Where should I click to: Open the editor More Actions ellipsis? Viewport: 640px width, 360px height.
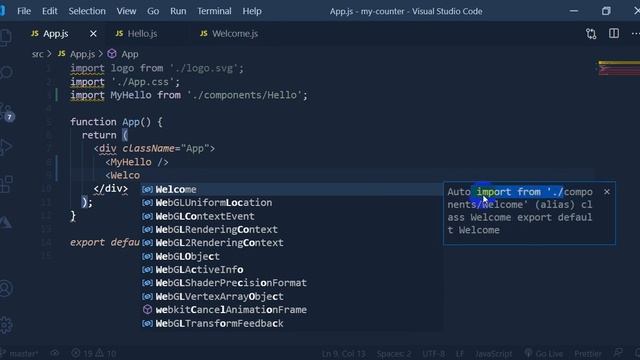(635, 33)
